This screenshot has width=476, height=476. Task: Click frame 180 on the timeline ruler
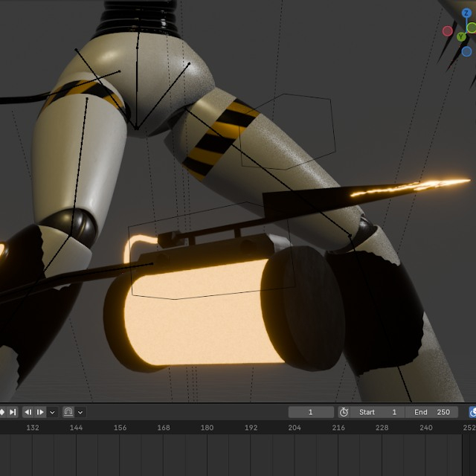[x=207, y=428]
